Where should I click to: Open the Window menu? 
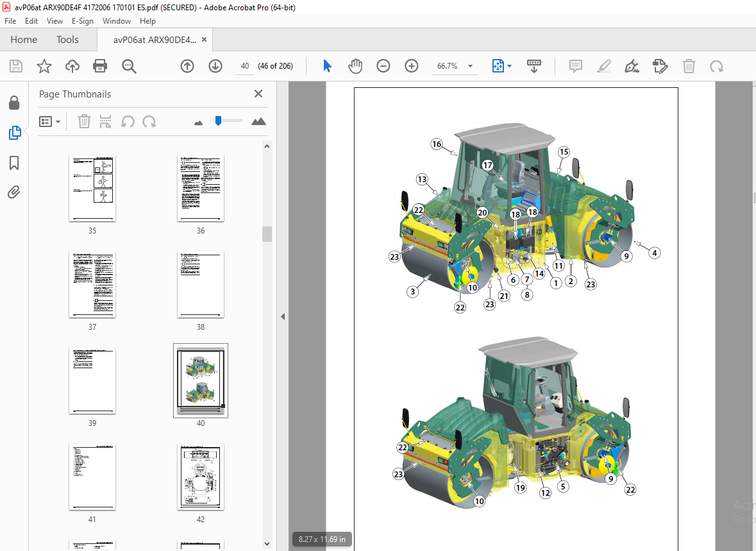(x=116, y=21)
